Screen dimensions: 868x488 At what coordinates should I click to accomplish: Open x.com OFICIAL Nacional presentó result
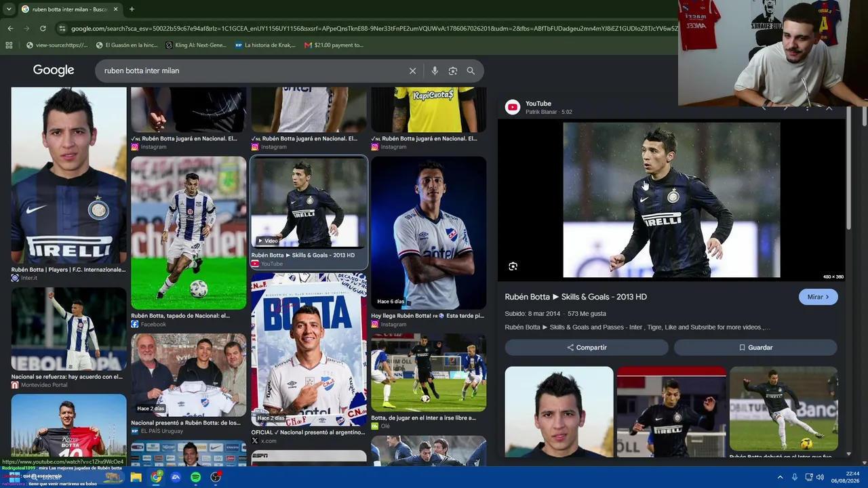coord(309,350)
